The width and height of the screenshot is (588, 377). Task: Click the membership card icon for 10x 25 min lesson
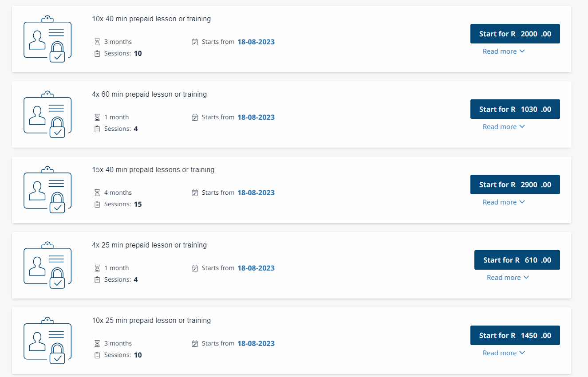tap(47, 341)
